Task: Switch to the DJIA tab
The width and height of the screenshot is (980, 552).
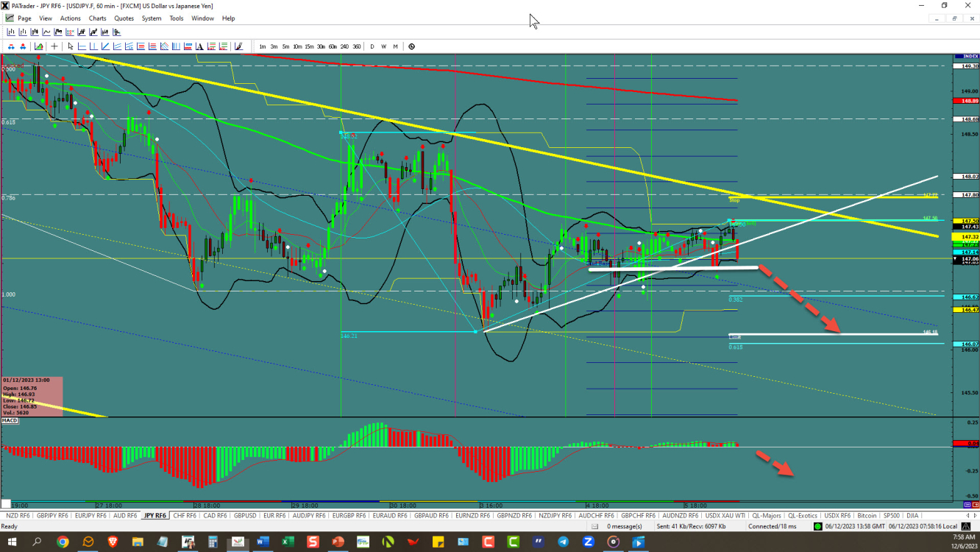Action: [x=912, y=515]
